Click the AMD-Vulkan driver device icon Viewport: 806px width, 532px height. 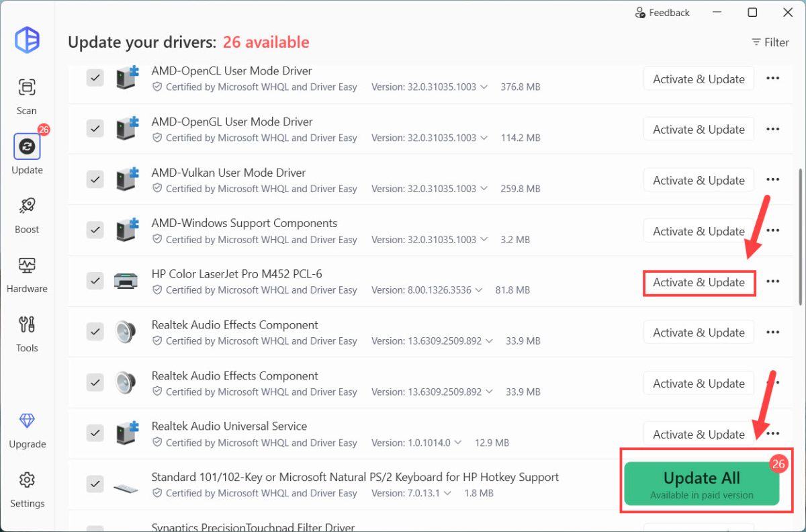pyautogui.click(x=126, y=179)
